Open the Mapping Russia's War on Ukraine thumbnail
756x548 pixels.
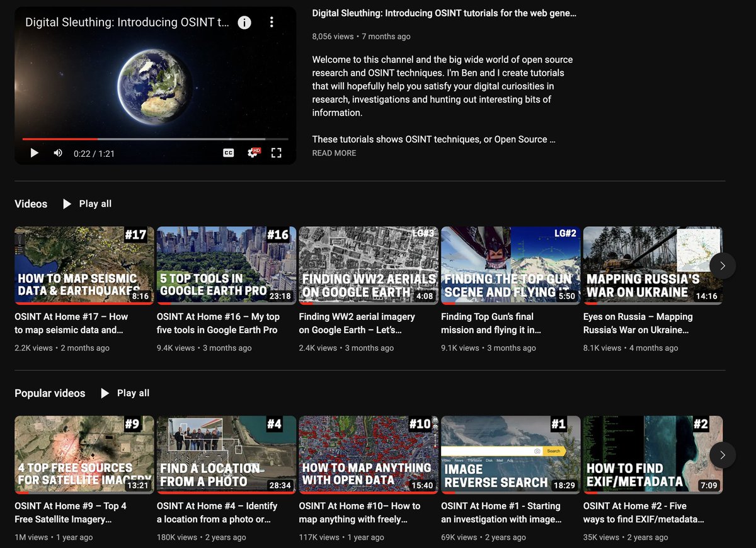[x=653, y=266]
